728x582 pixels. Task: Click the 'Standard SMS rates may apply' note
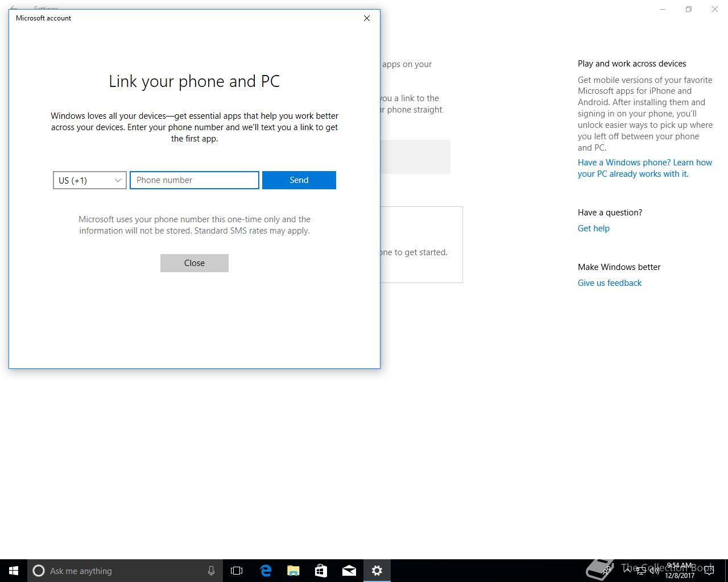[x=252, y=231]
